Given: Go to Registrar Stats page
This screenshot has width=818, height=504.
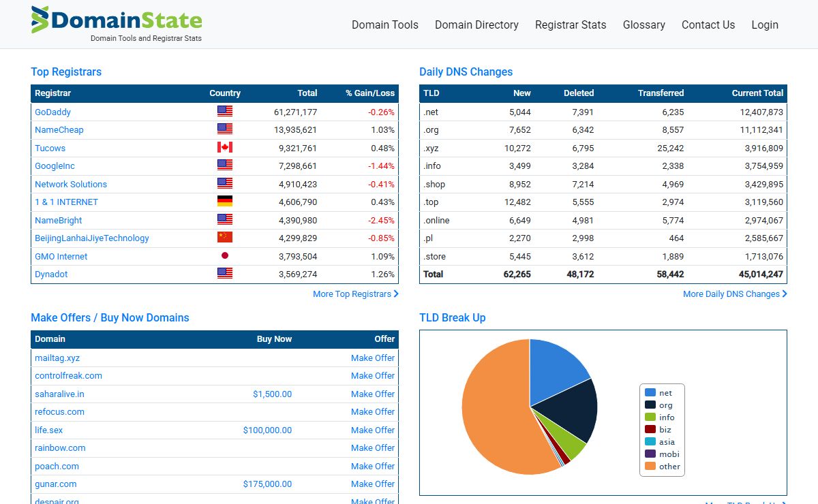Looking at the screenshot, I should (571, 25).
